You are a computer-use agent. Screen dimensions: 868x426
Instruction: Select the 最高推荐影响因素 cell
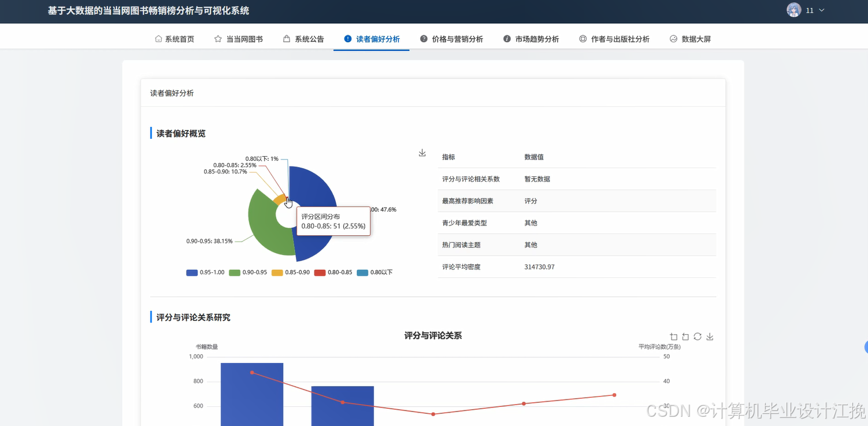[468, 201]
